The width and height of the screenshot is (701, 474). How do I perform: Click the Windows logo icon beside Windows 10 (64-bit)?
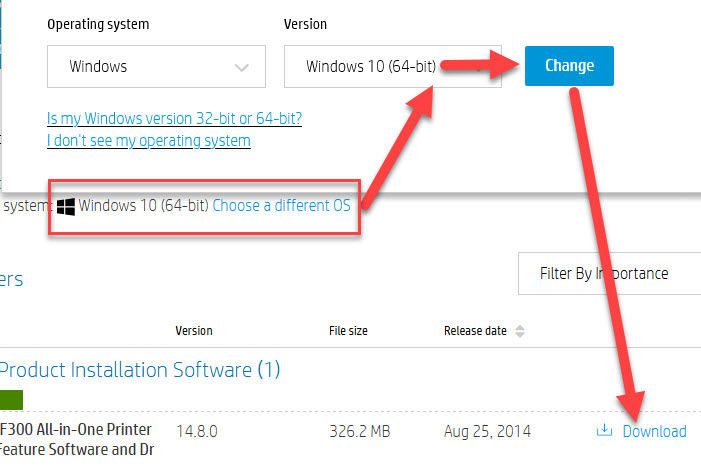[x=66, y=207]
